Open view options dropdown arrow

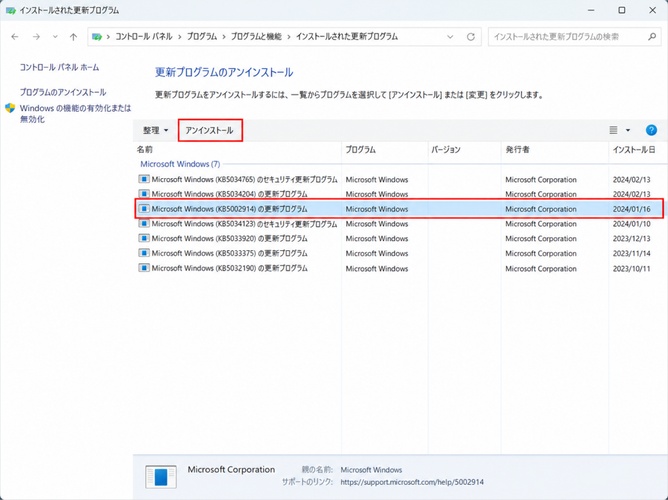click(628, 130)
